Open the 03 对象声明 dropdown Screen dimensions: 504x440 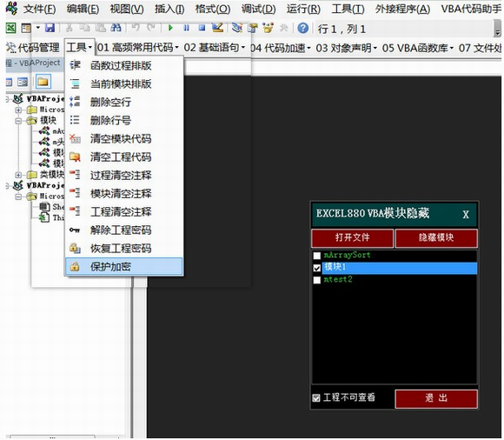[x=347, y=48]
